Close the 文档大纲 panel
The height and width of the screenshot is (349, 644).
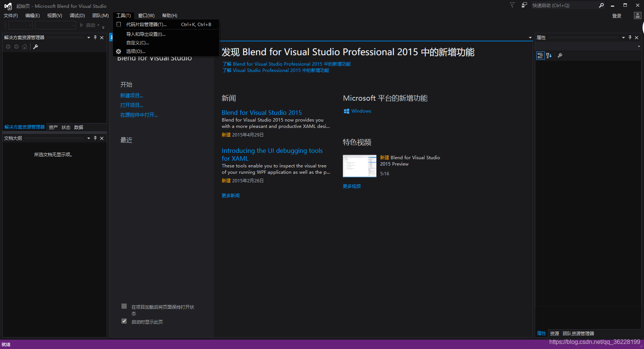pyautogui.click(x=102, y=138)
